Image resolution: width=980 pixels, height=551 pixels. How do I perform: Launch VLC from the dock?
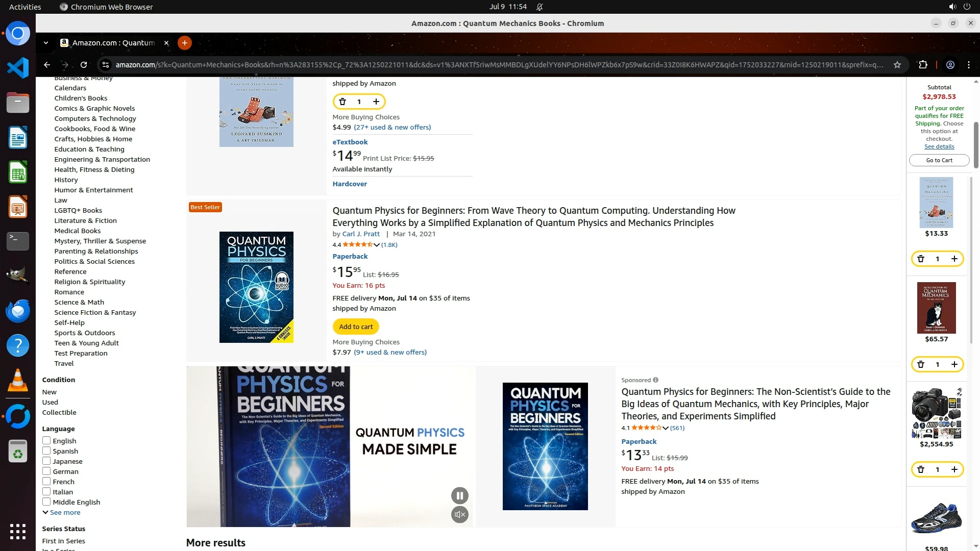18,380
